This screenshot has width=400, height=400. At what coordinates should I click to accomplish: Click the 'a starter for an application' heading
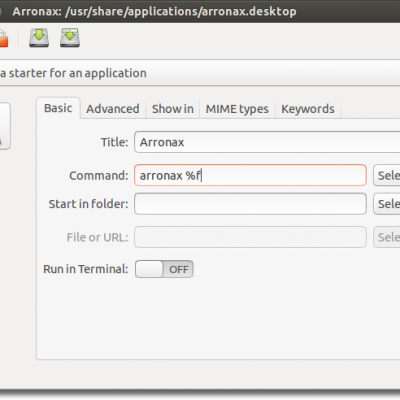[73, 73]
